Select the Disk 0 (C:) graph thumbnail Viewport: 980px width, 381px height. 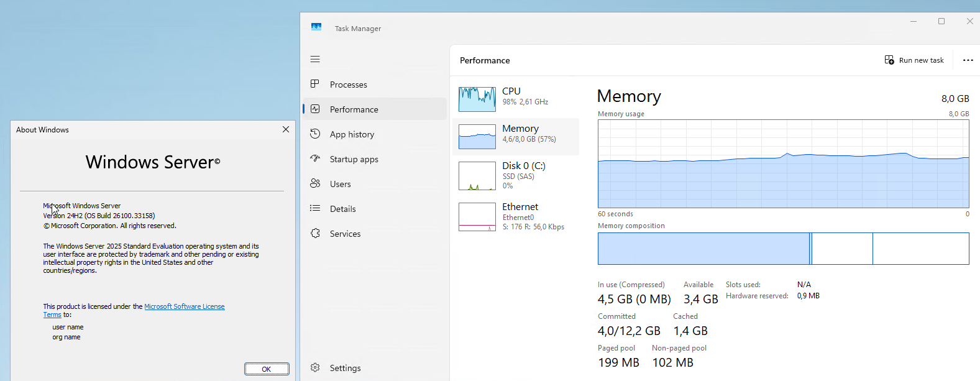(x=477, y=176)
